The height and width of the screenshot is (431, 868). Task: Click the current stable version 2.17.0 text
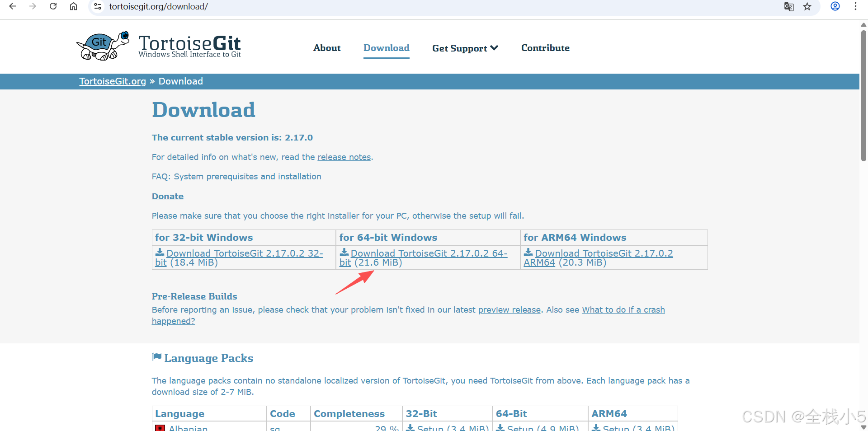click(232, 138)
